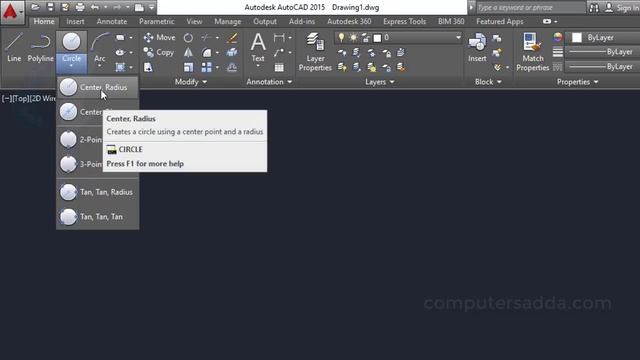This screenshot has height=360, width=640.
Task: Click the Block Editor icon
Action: [x=497, y=53]
